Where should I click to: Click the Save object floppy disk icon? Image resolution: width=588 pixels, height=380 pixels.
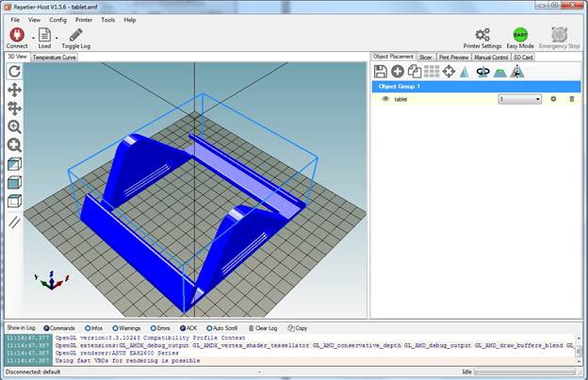point(381,72)
